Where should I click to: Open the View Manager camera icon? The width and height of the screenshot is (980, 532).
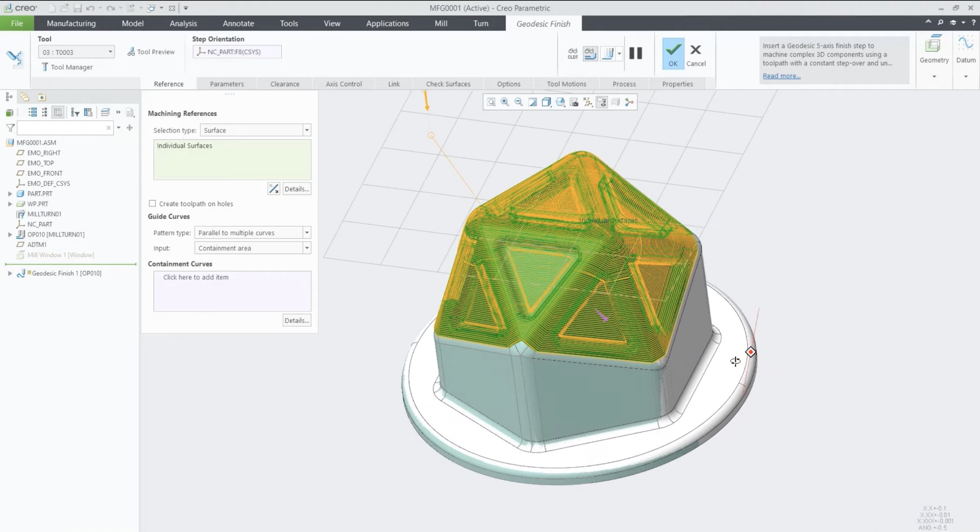574,102
